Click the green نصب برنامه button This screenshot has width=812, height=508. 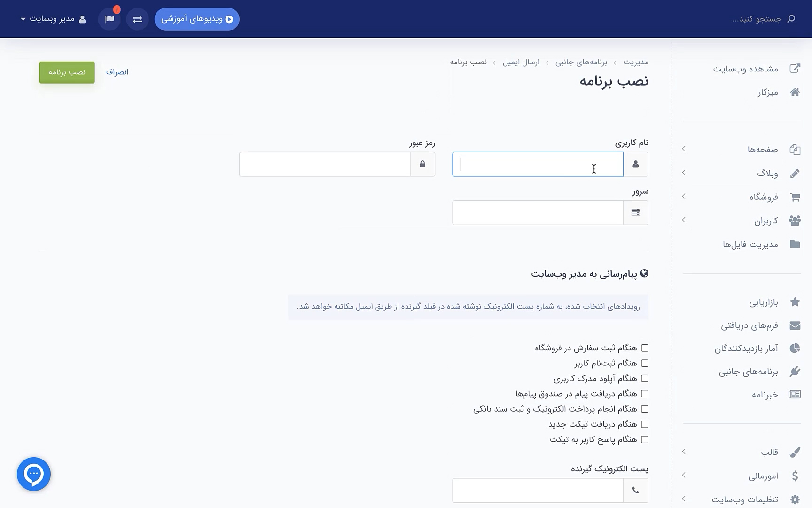[67, 72]
